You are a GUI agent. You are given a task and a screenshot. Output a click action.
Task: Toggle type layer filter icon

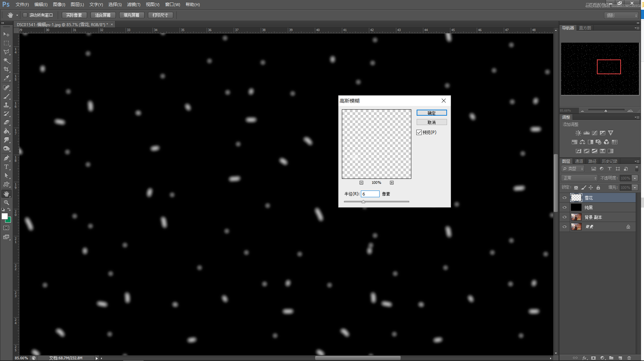(x=610, y=169)
